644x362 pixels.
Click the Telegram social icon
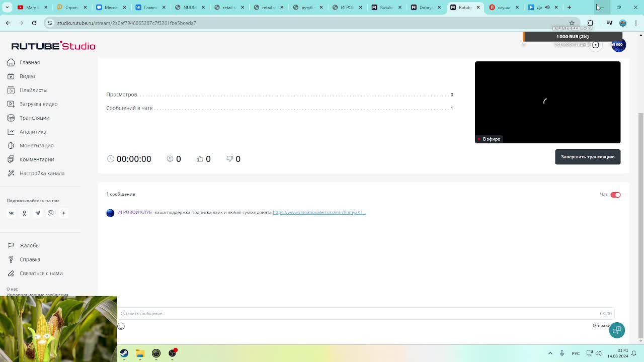(37, 213)
